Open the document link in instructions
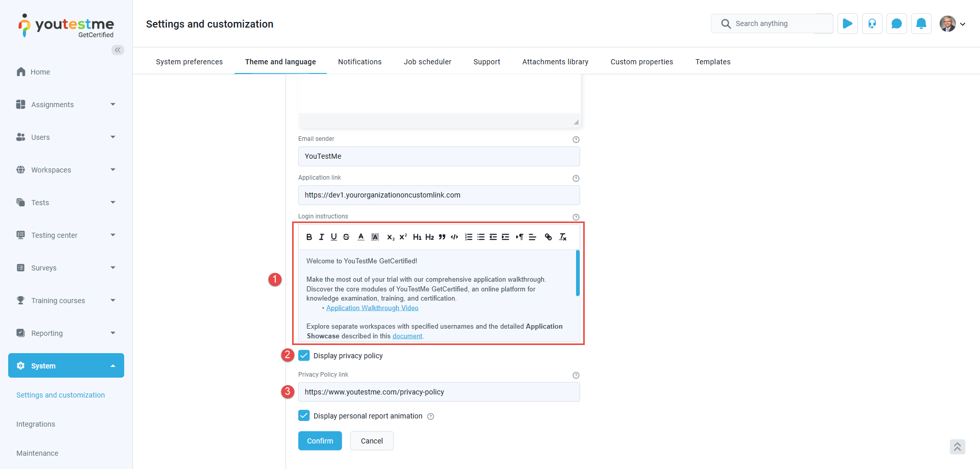The width and height of the screenshot is (980, 469). point(407,336)
